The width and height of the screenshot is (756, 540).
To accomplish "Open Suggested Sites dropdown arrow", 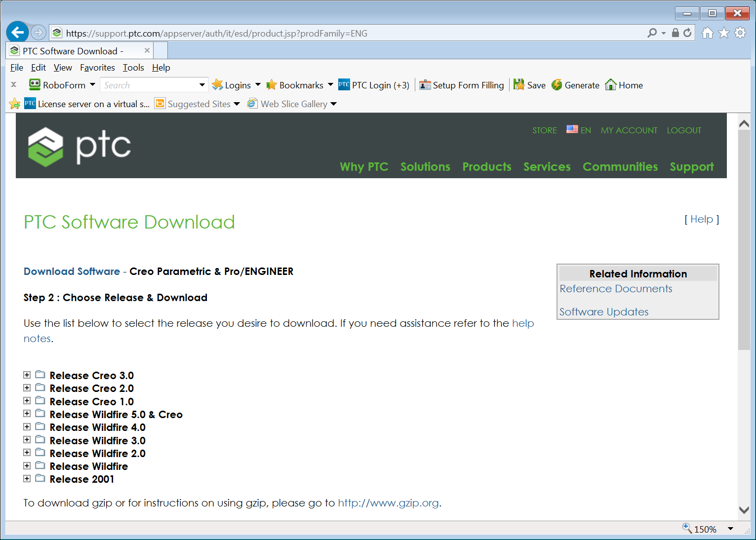I will point(237,104).
